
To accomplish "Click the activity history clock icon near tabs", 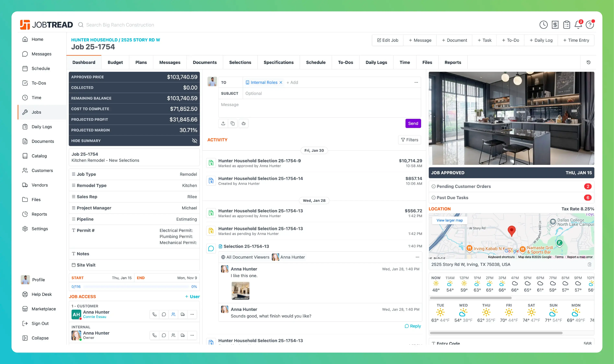I will (588, 62).
